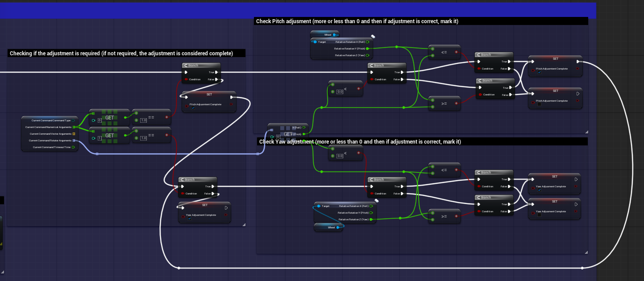Select the 'Checking if the adjustment is required' comment title

point(121,54)
